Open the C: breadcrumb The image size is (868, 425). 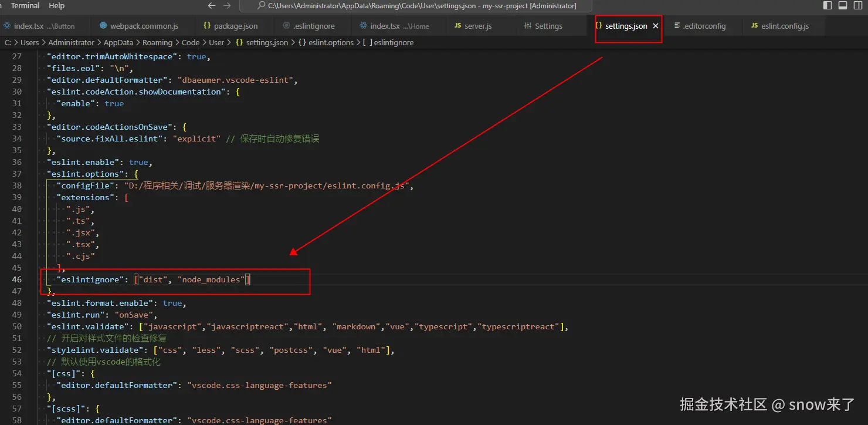[8, 42]
